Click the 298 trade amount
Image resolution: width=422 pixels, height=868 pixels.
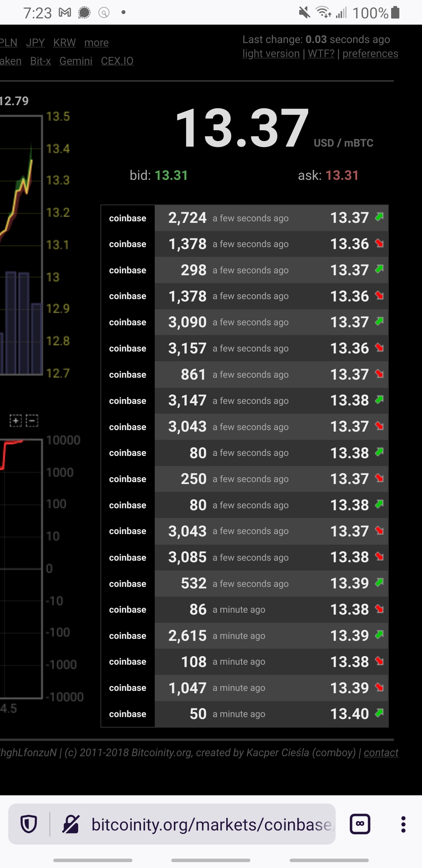tap(193, 270)
